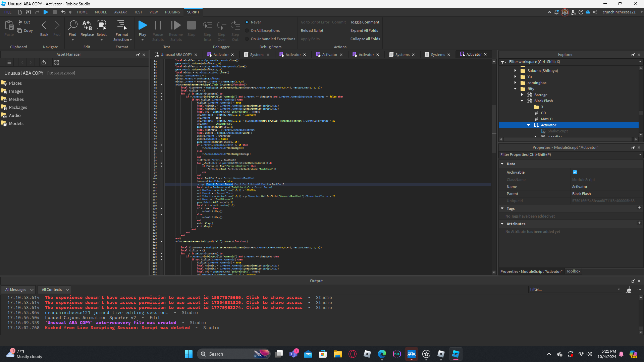The image size is (644, 362).
Task: Open the Places folder in Asset Manager
Action: click(15, 83)
